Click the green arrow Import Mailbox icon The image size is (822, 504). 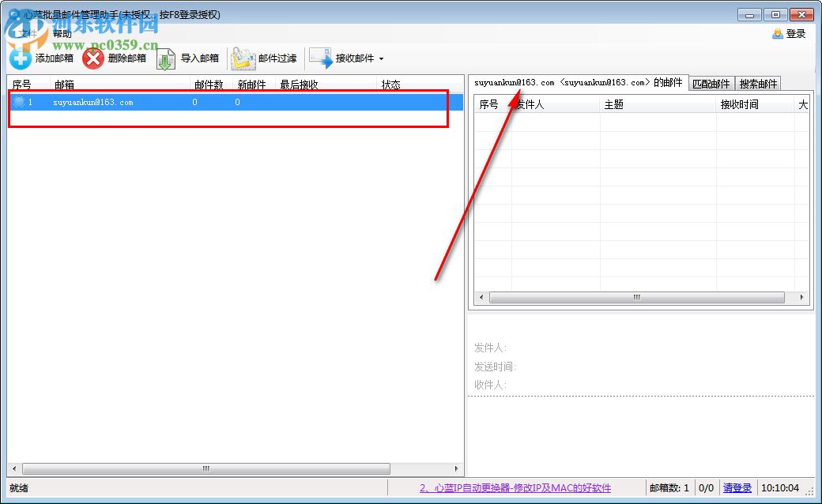pos(166,58)
